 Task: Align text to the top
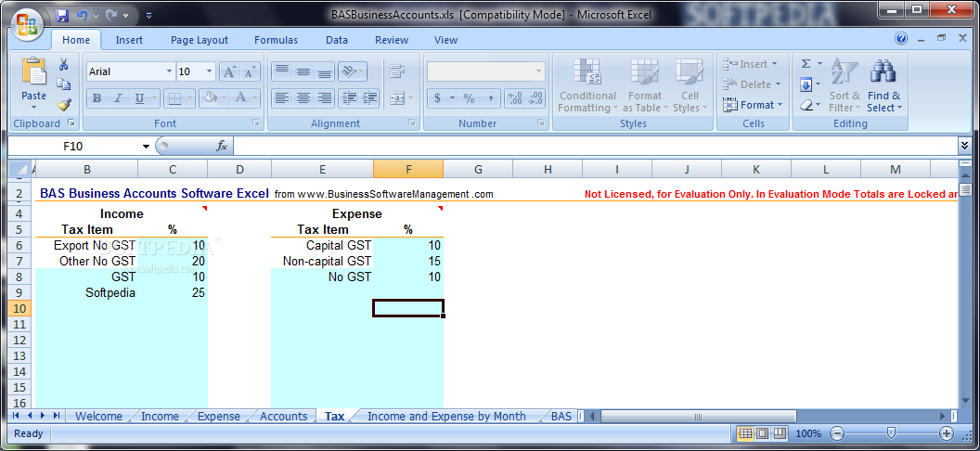[x=282, y=71]
